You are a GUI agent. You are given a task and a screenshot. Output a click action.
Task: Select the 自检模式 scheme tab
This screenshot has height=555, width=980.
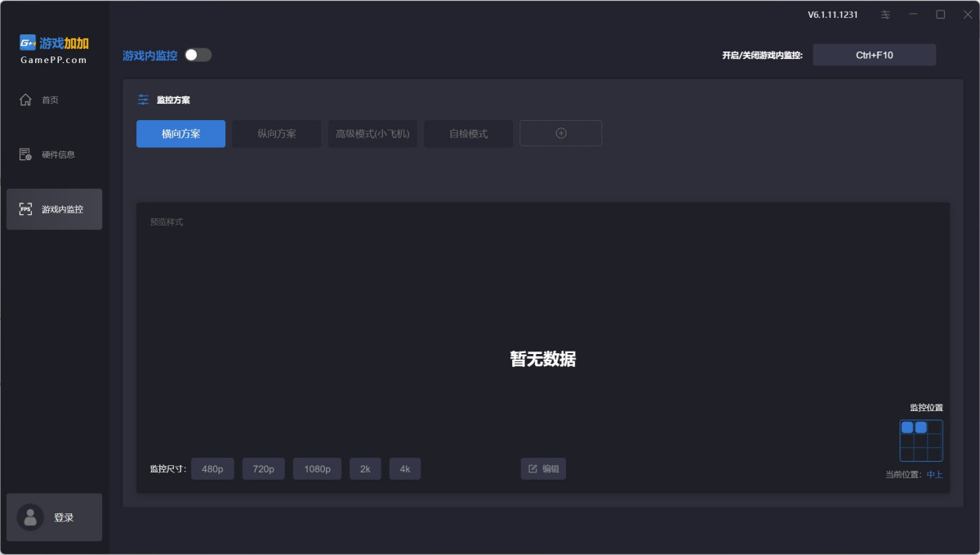coord(468,134)
